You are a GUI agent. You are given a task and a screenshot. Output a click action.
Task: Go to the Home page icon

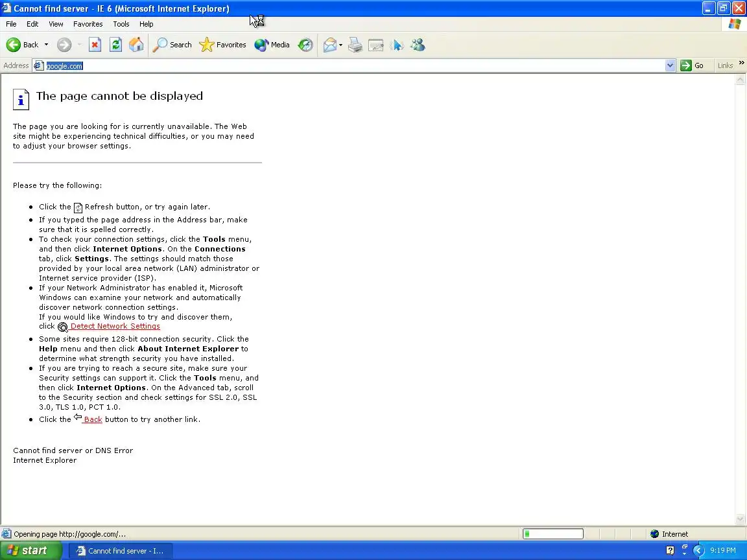pos(136,45)
